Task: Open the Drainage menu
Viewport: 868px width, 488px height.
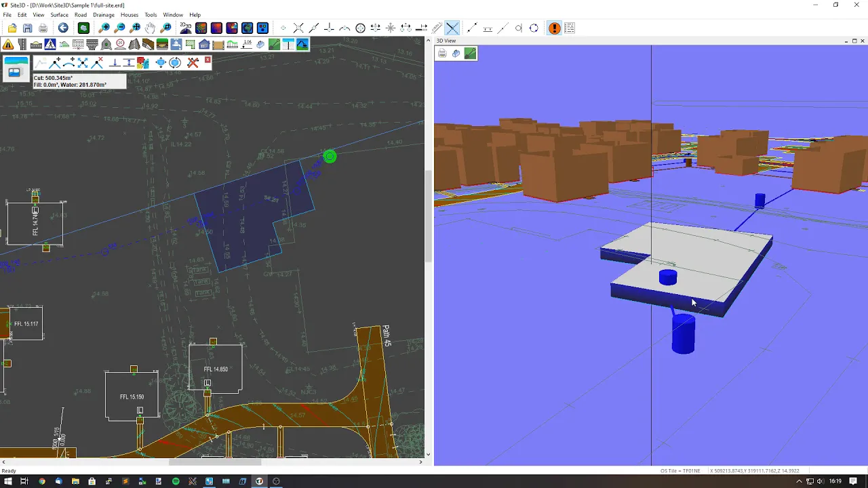Action: (104, 15)
